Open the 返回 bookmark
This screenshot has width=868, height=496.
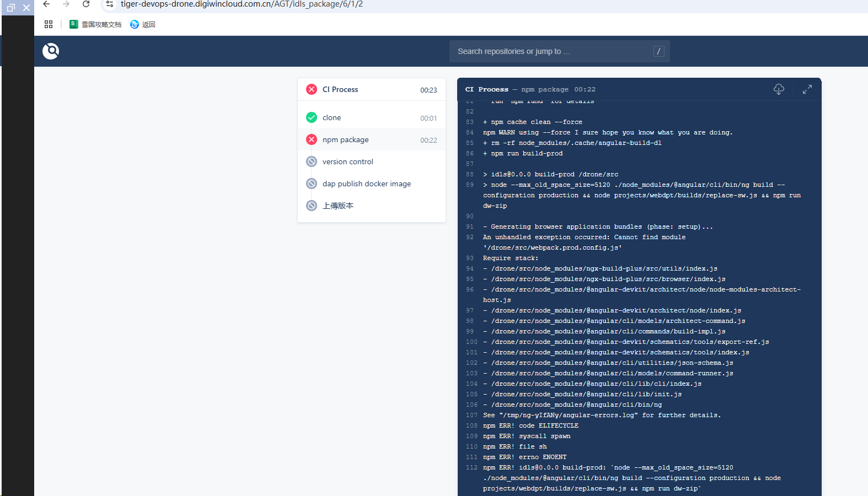click(143, 24)
